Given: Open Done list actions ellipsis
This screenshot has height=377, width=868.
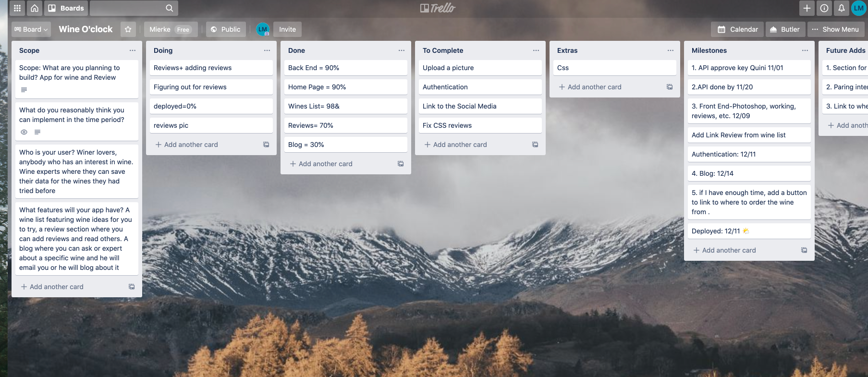Looking at the screenshot, I should pos(402,50).
